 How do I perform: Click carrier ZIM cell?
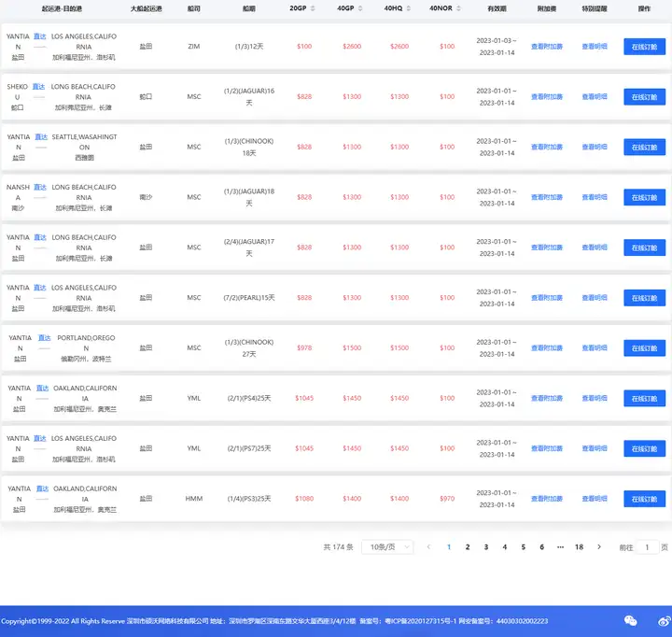coord(194,47)
